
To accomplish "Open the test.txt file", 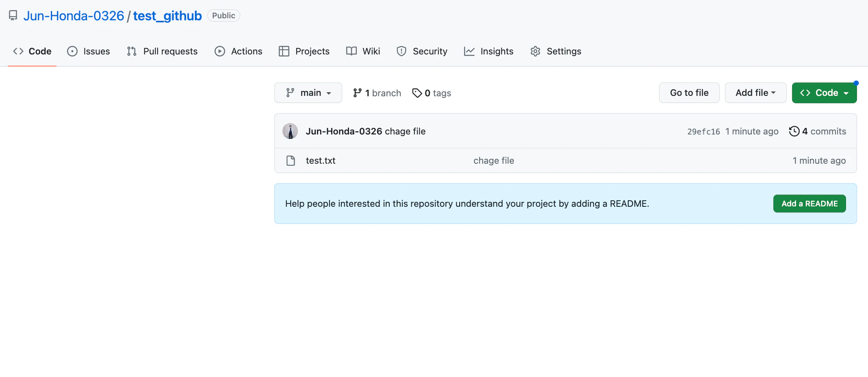I will 321,161.
